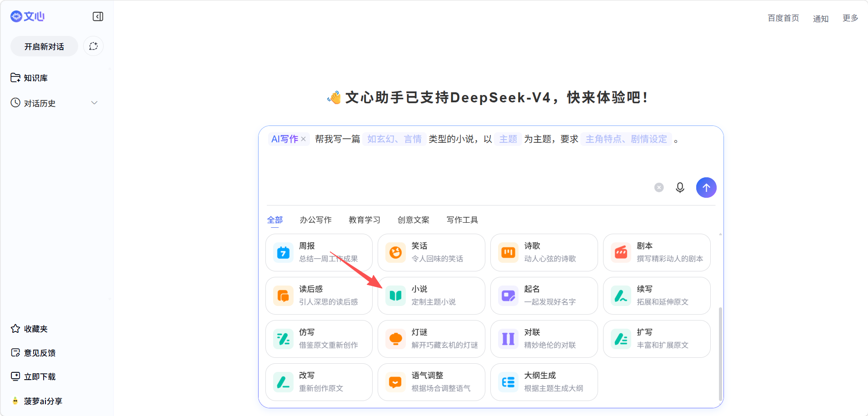This screenshot has width=868, height=416.
Task: Click the 对联 icon
Action: tap(509, 339)
